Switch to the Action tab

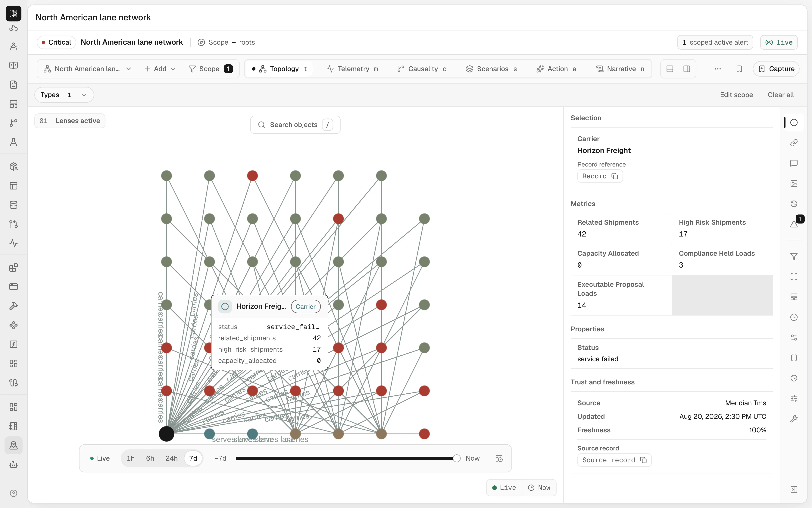click(557, 69)
